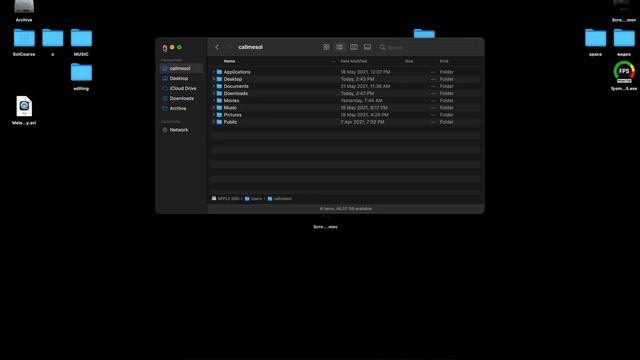Select Public in the file list

(230, 122)
